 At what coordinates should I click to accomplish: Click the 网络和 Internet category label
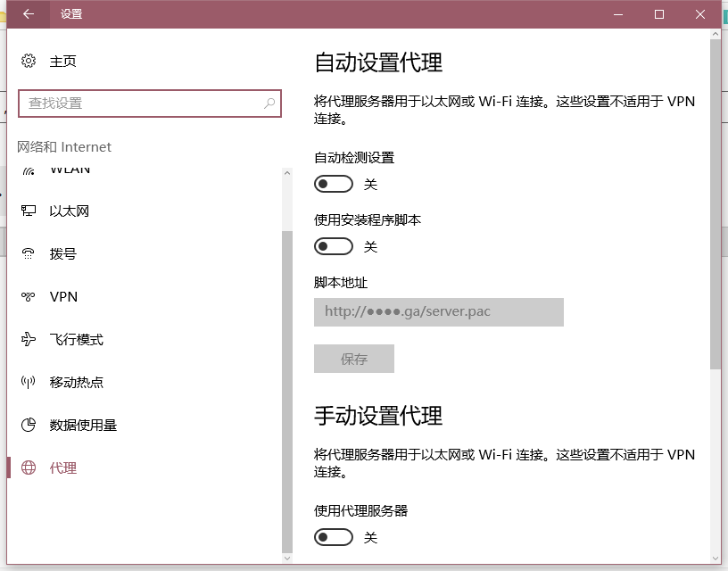coord(64,146)
